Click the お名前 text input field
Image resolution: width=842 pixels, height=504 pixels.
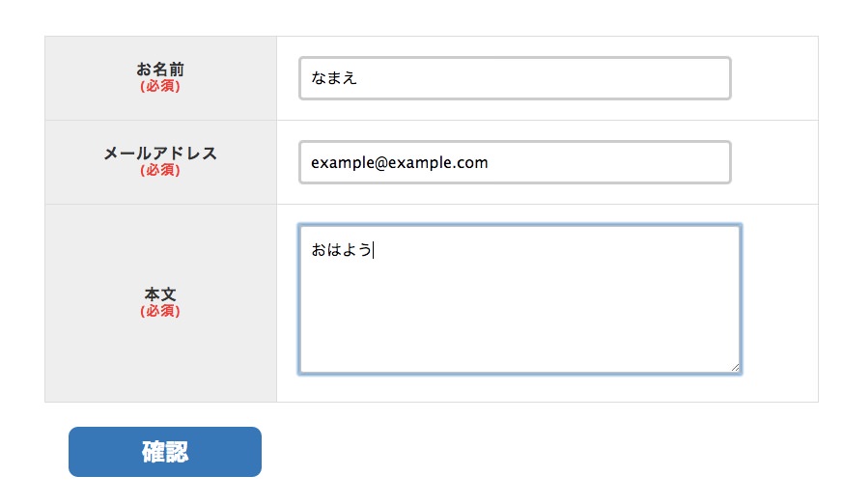(515, 78)
